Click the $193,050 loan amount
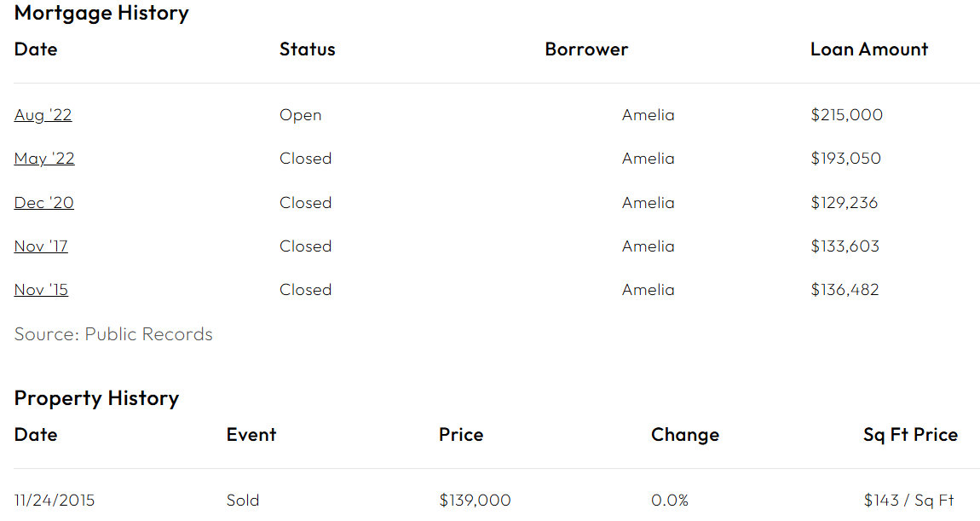Image resolution: width=980 pixels, height=521 pixels. (845, 159)
